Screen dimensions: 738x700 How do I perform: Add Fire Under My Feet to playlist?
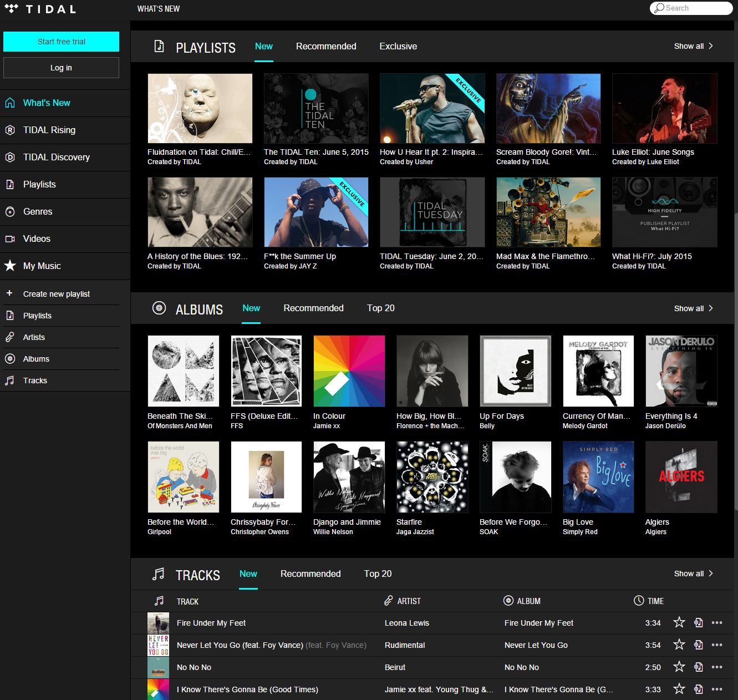(x=699, y=622)
